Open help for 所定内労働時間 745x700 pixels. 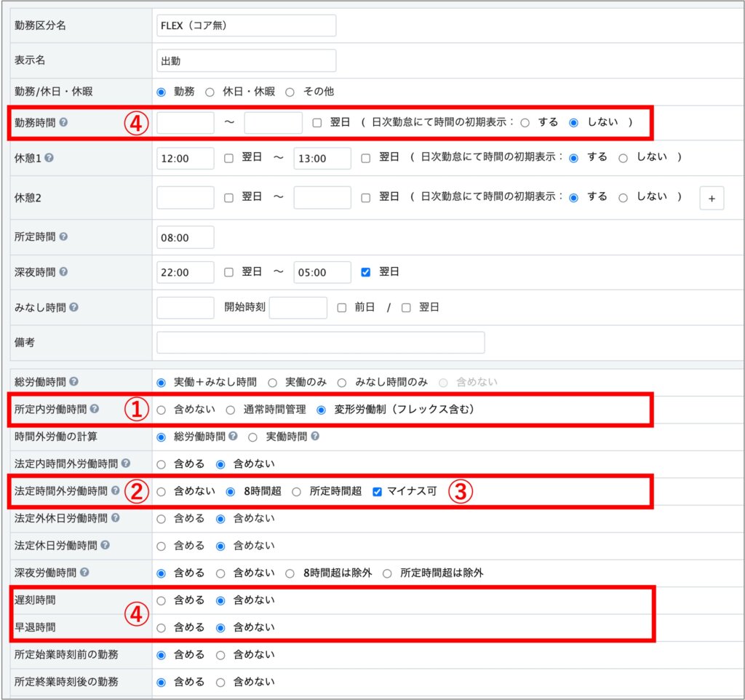94,409
